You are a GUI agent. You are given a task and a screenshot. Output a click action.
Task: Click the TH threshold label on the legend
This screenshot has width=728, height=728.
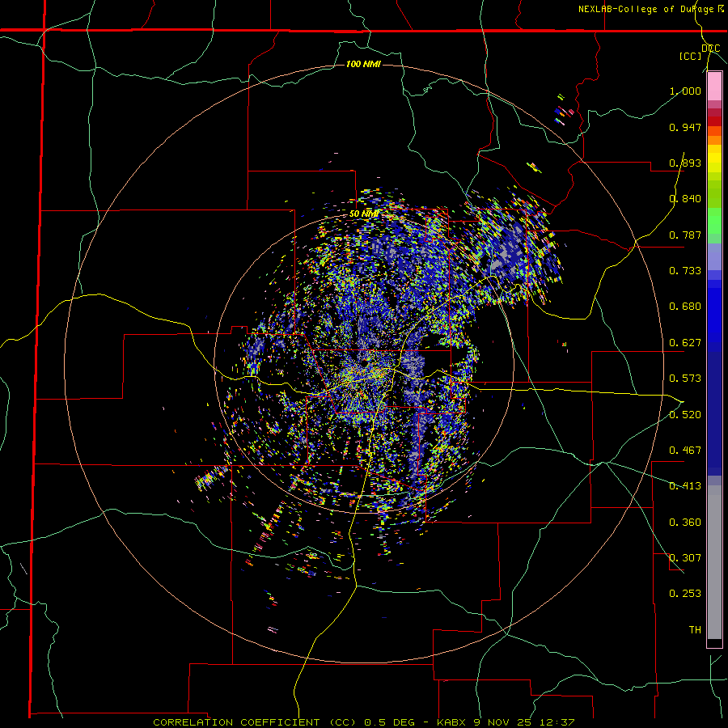[x=695, y=630]
